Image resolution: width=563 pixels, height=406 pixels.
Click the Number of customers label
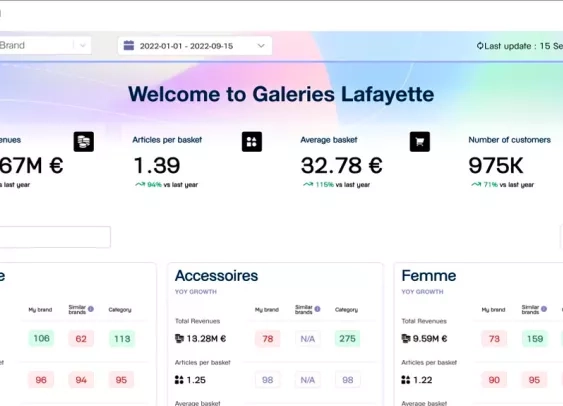click(510, 140)
